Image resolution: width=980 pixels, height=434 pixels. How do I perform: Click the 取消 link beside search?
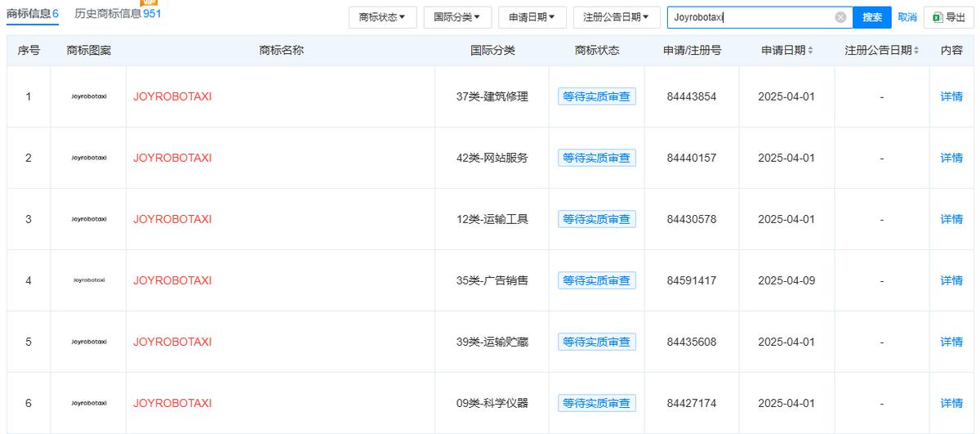pyautogui.click(x=906, y=17)
